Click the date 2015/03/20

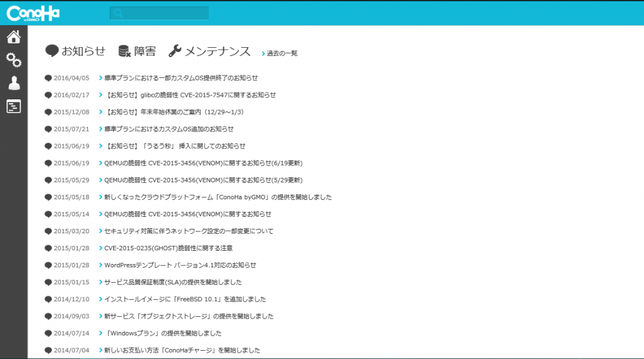tap(72, 231)
